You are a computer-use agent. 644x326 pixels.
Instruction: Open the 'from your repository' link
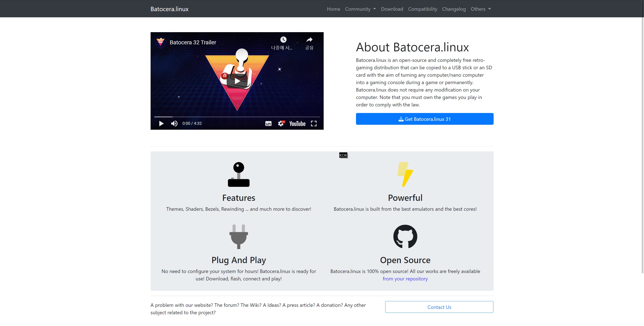405,279
